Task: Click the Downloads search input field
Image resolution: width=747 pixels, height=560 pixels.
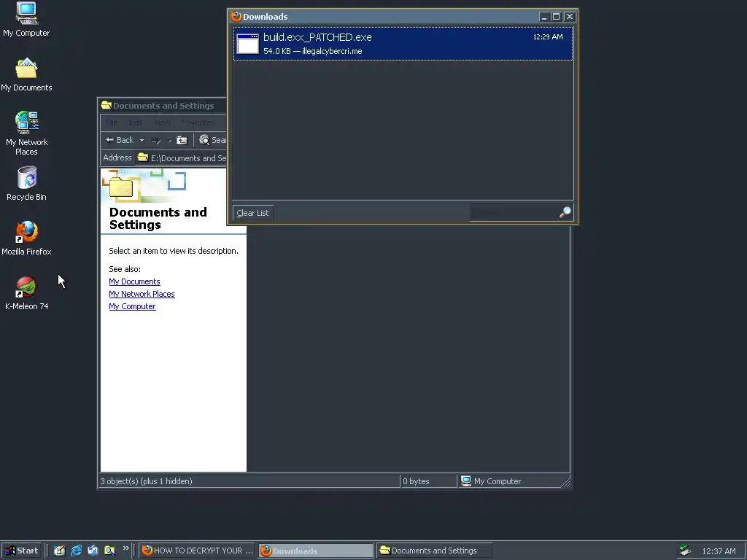Action: 514,212
